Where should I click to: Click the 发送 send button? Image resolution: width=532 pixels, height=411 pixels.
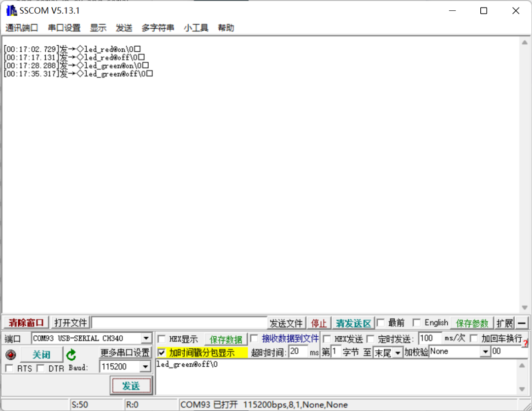131,386
